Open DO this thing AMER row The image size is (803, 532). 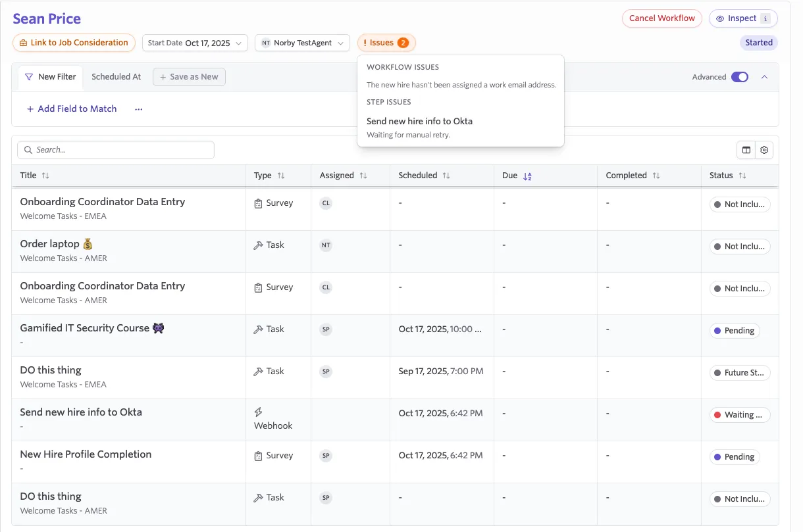51,496
